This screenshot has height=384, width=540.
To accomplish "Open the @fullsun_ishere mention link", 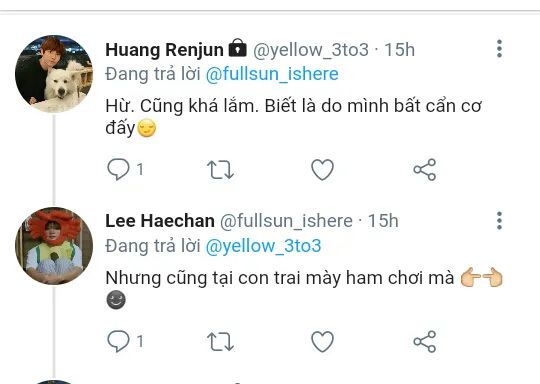I will tap(272, 74).
